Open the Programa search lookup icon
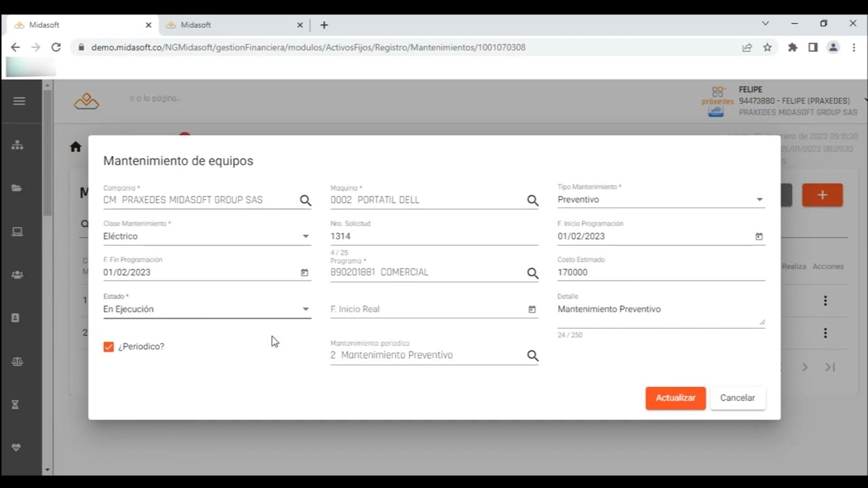Viewport: 868px width, 488px height. (532, 272)
